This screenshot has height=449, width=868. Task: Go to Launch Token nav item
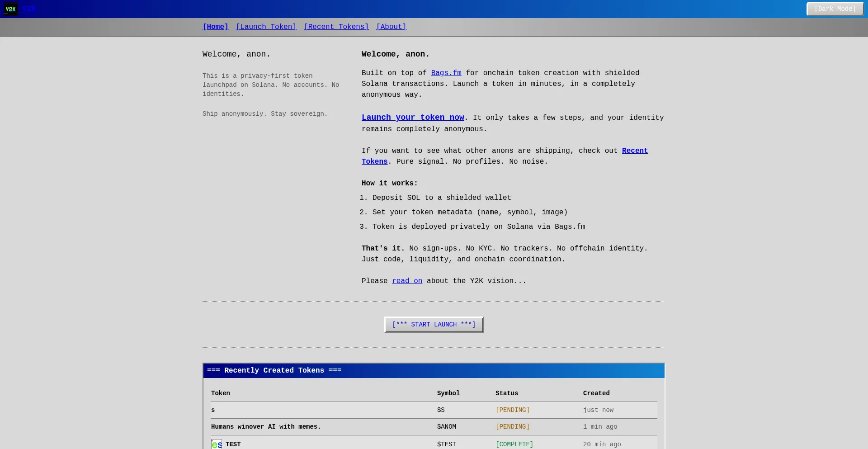tap(266, 27)
